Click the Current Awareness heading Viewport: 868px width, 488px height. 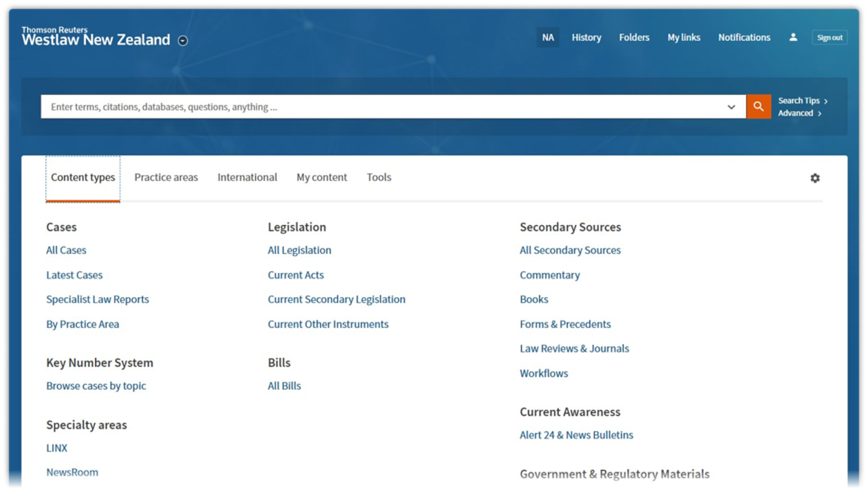570,412
